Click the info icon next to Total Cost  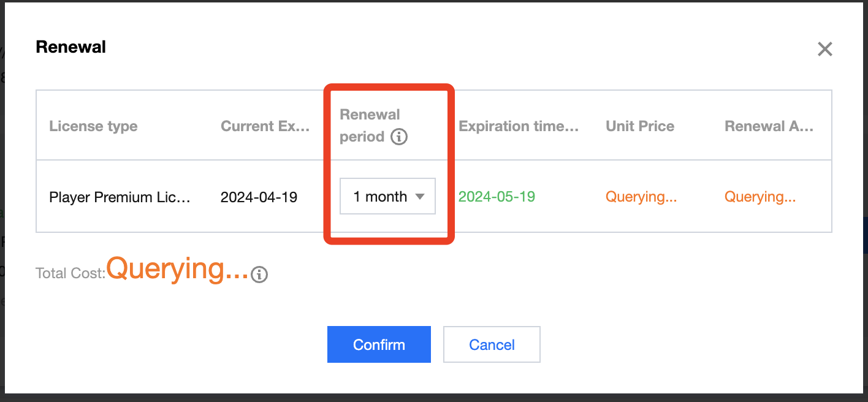pyautogui.click(x=260, y=275)
